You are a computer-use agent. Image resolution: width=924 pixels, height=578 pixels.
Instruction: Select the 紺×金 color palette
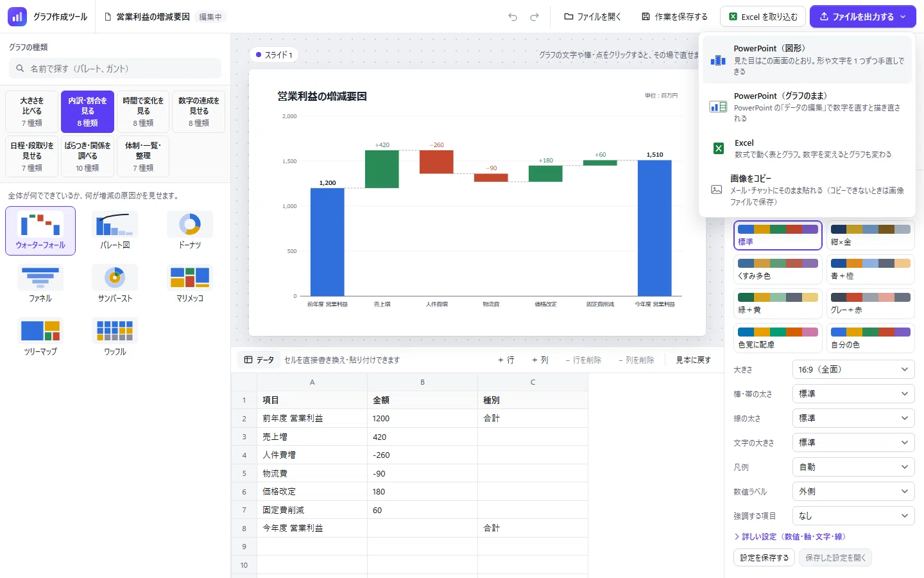tap(871, 236)
